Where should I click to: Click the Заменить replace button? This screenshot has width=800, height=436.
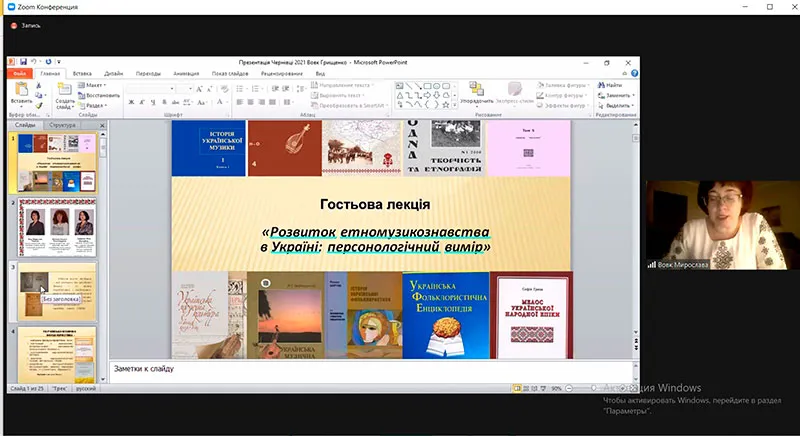coord(616,95)
